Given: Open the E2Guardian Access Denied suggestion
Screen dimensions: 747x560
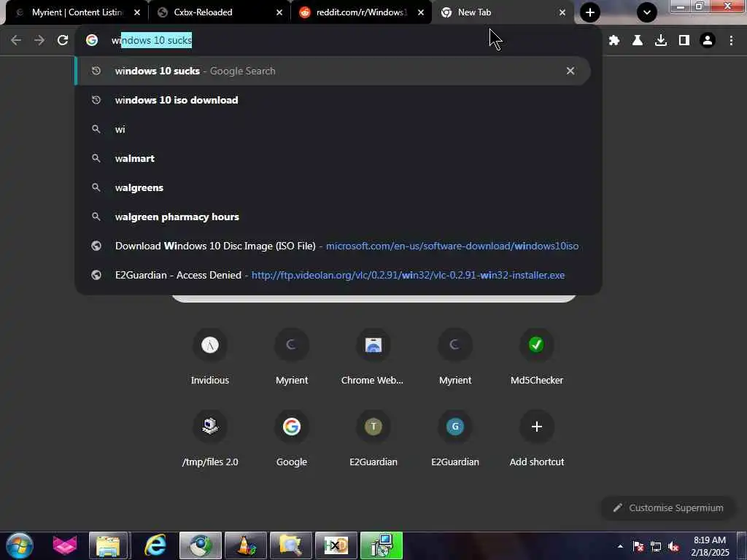Looking at the screenshot, I should [333, 275].
